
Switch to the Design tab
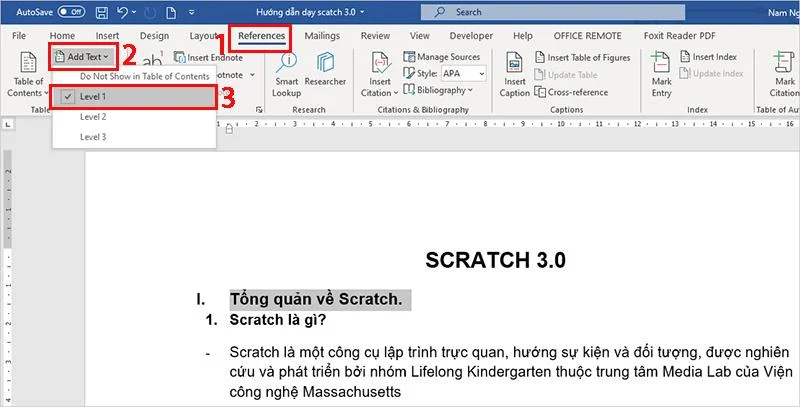click(154, 36)
